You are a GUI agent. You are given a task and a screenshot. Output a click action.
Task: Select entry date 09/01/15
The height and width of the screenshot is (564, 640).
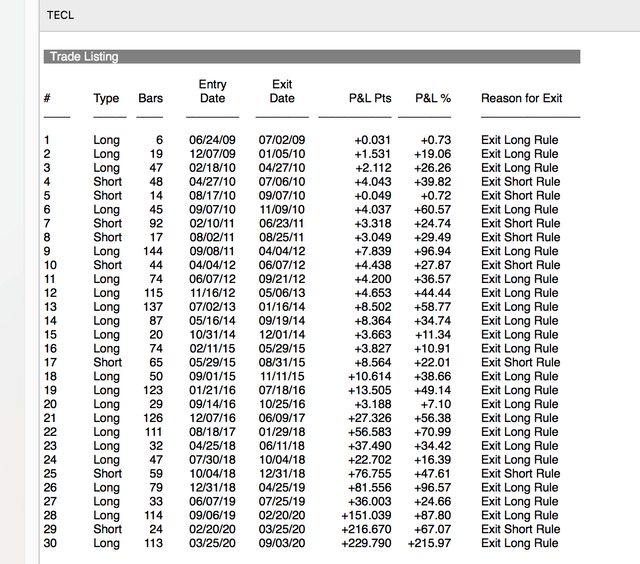(x=212, y=376)
